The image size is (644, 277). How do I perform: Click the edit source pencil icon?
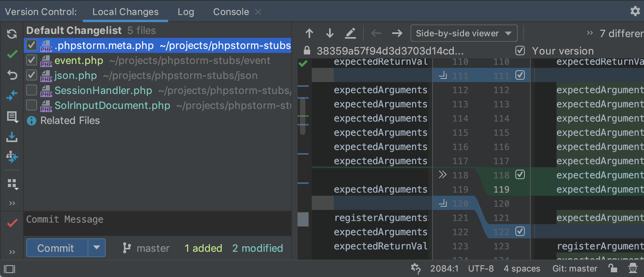pos(350,34)
